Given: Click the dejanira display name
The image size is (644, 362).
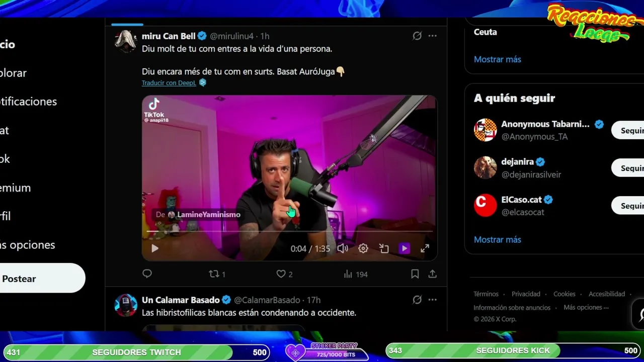Looking at the screenshot, I should [517, 162].
